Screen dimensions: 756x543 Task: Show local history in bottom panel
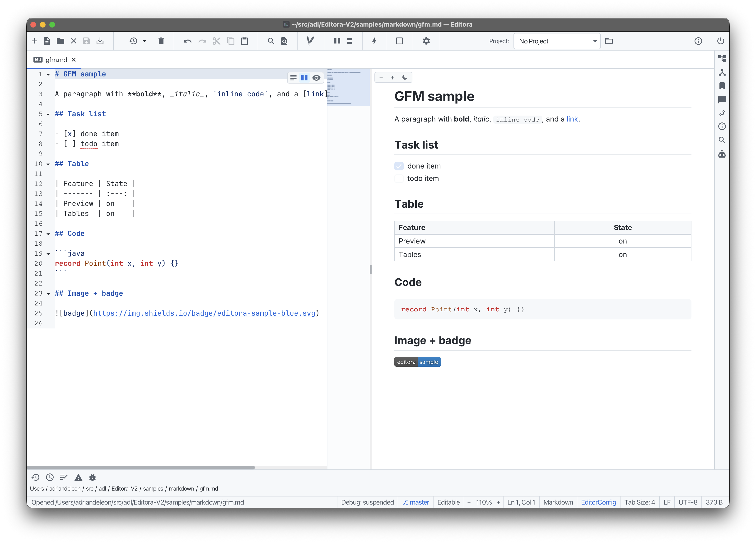point(36,477)
